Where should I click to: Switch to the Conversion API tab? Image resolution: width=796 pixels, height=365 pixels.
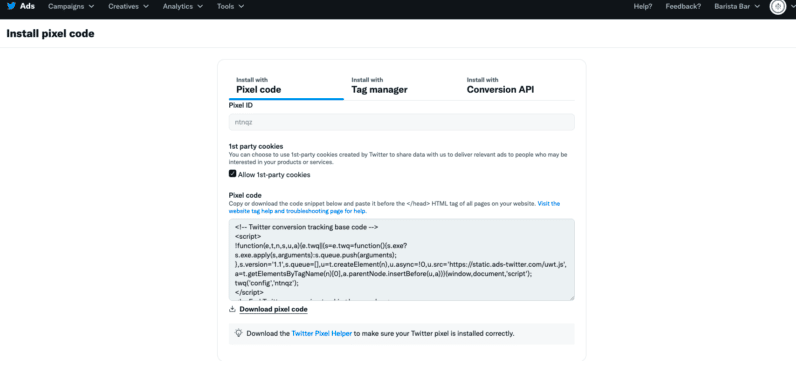[500, 86]
